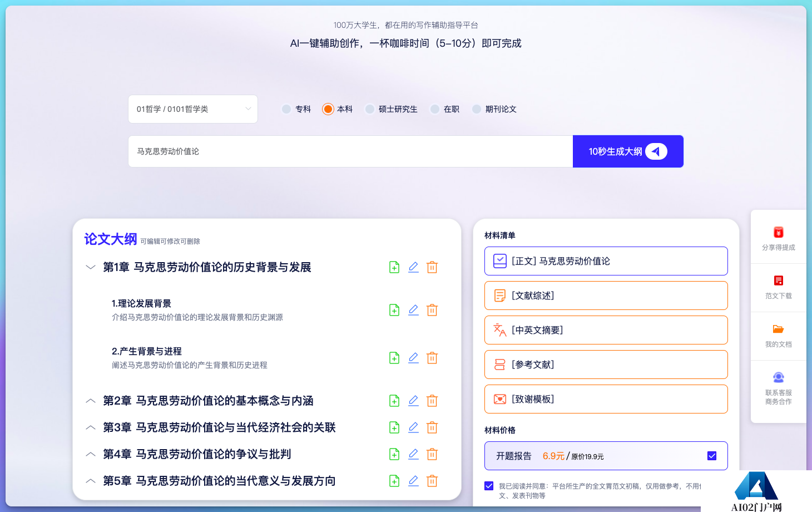Delete the 第3章 chapter
This screenshot has height=512, width=812.
432,427
